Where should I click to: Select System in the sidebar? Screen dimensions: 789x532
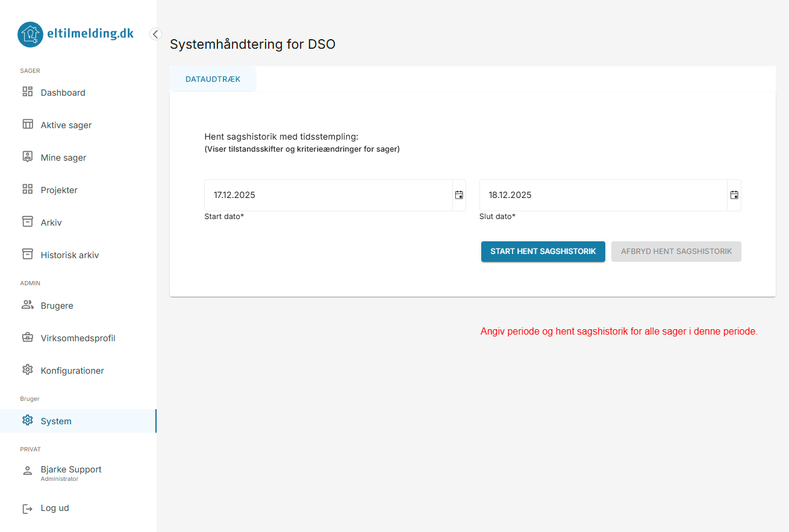[x=56, y=421]
